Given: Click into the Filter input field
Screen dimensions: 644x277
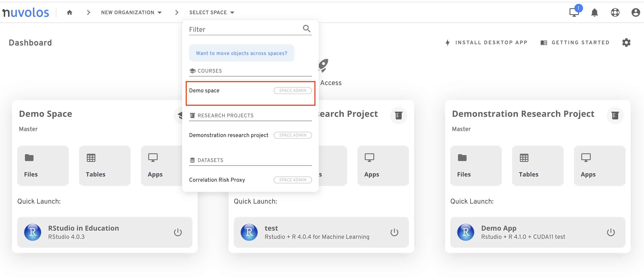Looking at the screenshot, I should coord(245,29).
